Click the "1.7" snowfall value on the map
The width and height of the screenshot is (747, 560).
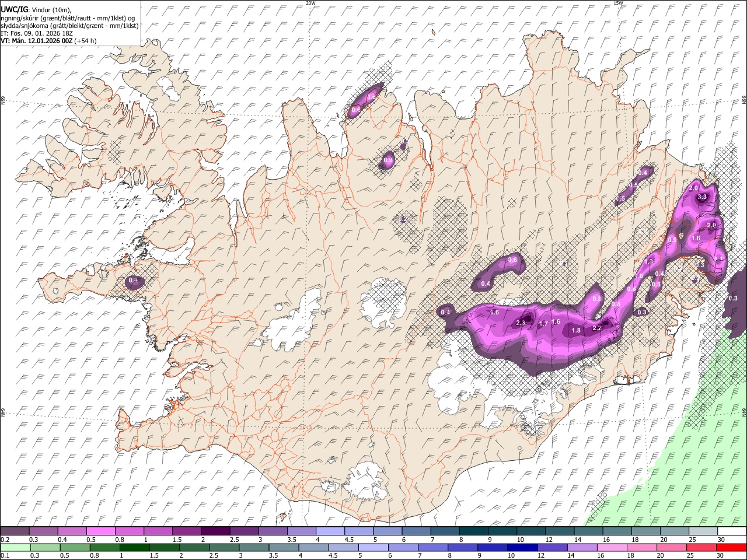[x=543, y=324]
